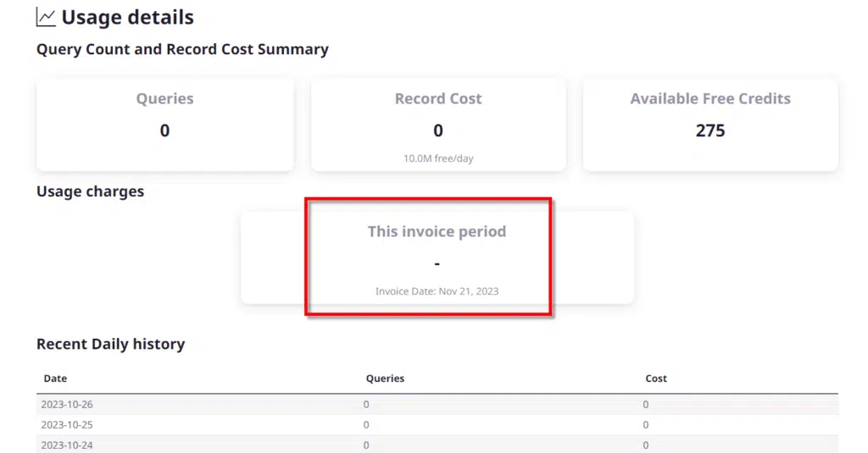Click the dash value in invoice period card
Screen dimensions: 868x453
point(437,263)
